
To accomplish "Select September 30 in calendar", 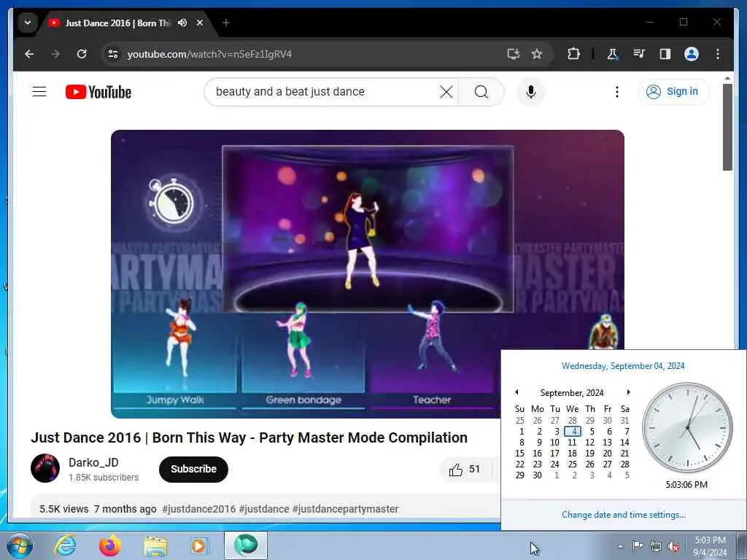I will (538, 475).
